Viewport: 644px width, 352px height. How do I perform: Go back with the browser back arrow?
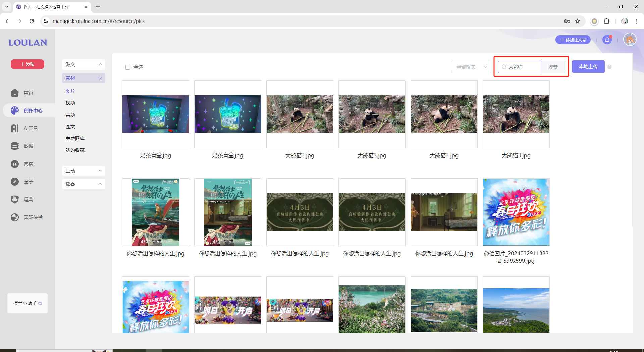coord(7,21)
